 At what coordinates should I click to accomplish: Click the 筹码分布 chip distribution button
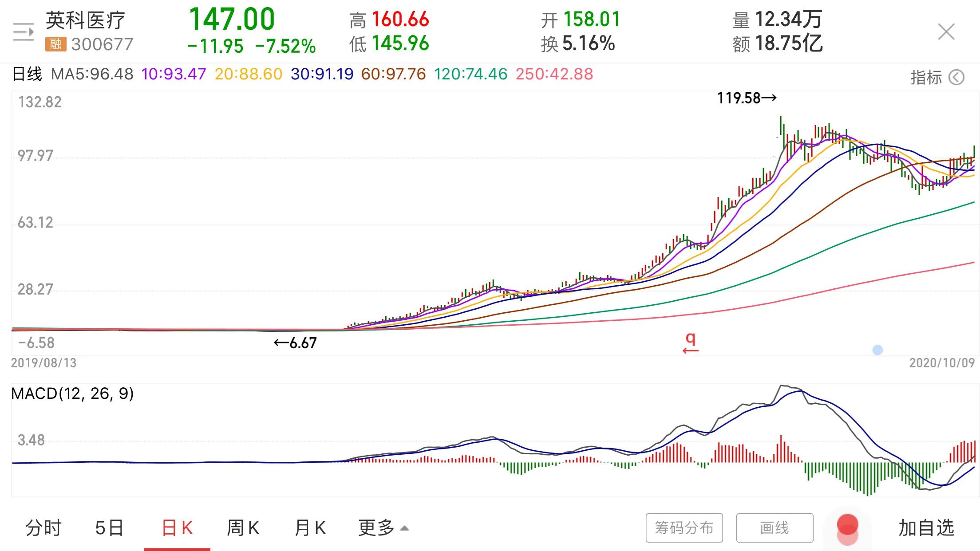coord(684,528)
